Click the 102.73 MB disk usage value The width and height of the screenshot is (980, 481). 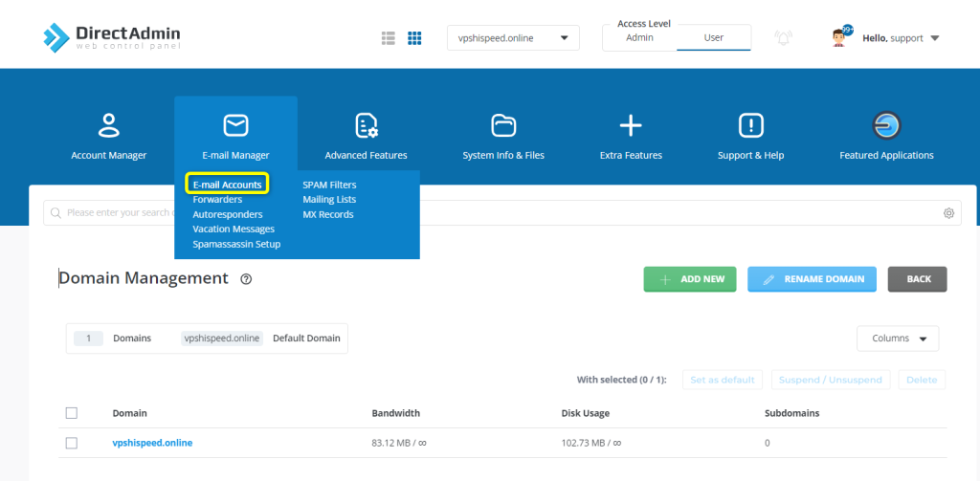tap(591, 443)
